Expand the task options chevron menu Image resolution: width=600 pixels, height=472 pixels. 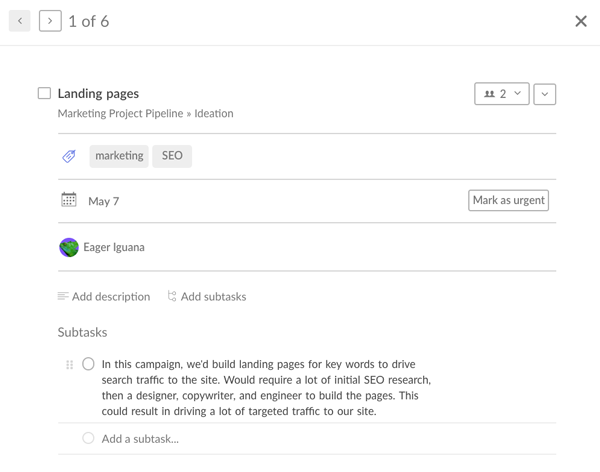point(544,94)
